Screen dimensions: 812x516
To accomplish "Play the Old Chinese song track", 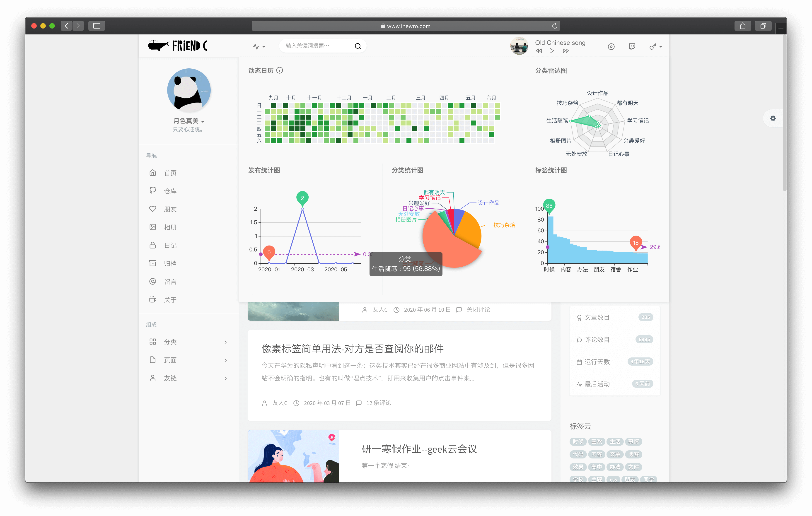I will click(552, 51).
